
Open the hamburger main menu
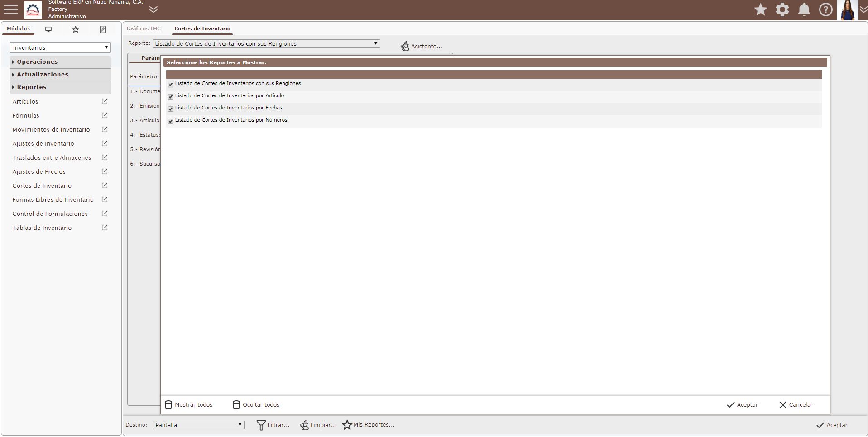(x=11, y=9)
